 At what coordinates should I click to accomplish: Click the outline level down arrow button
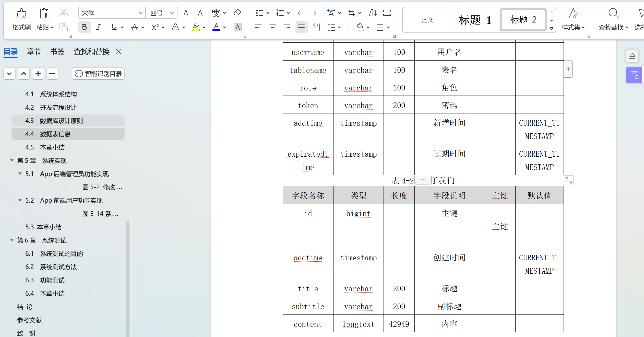click(x=9, y=74)
